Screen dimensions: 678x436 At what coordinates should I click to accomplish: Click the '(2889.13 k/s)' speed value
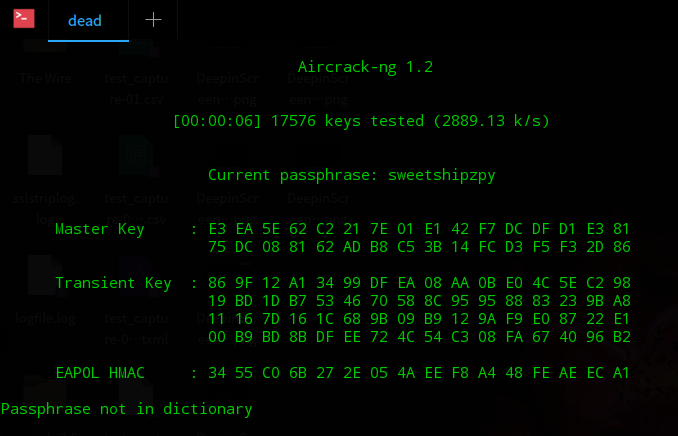tap(492, 121)
